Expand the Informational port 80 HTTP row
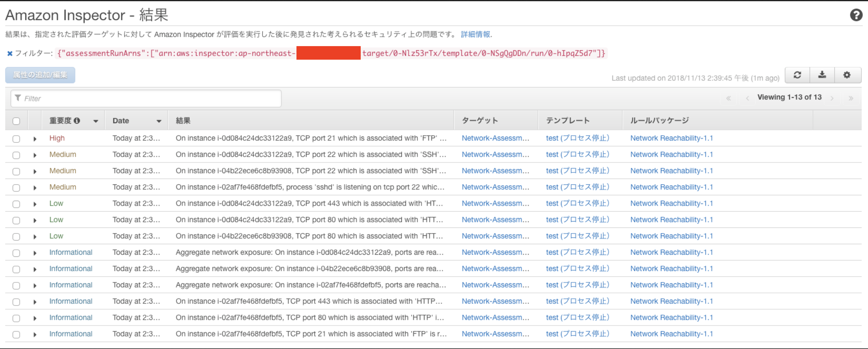This screenshot has width=868, height=349. 35,318
